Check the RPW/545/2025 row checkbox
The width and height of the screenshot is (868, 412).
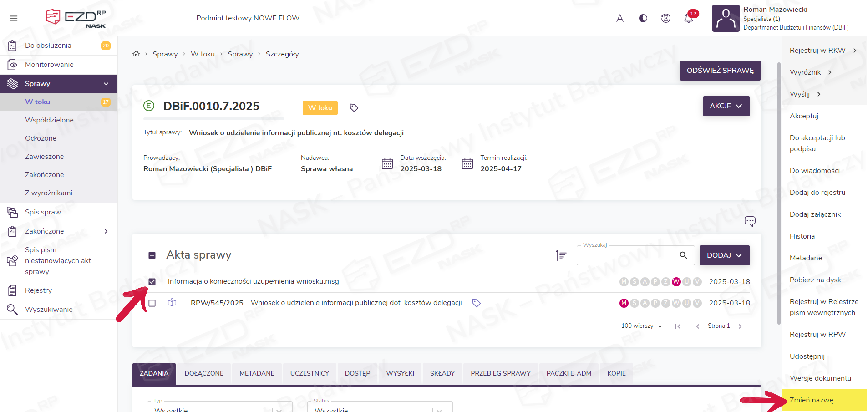(152, 303)
